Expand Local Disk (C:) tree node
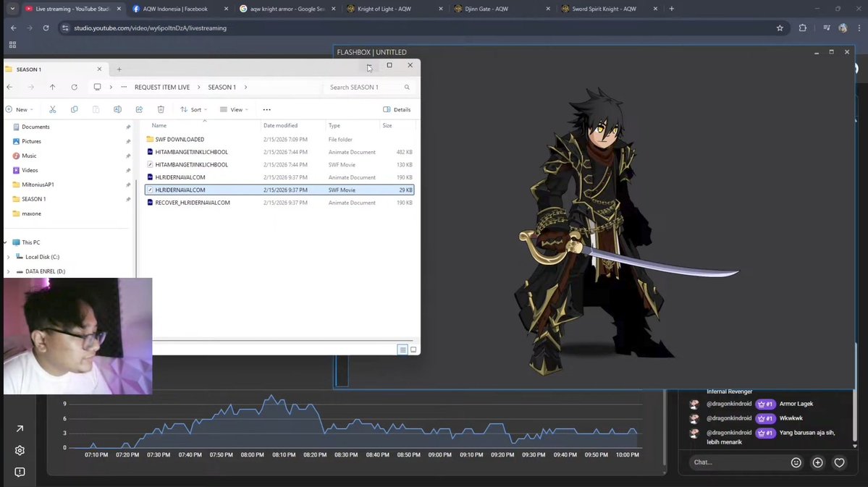 click(x=8, y=257)
